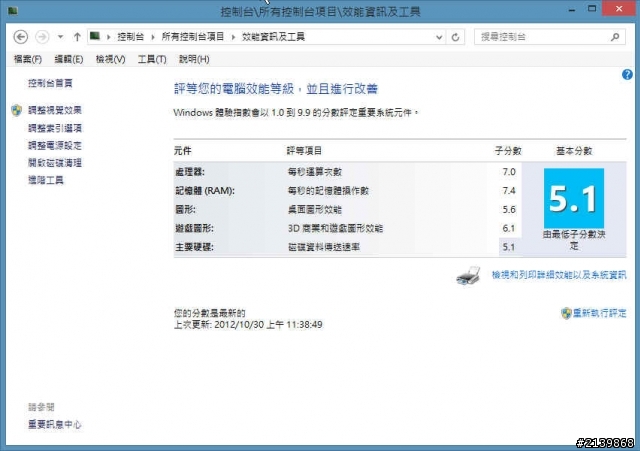The height and width of the screenshot is (451, 640).
Task: Open 重要訊息中心 under 請參閱
Action: (x=55, y=424)
